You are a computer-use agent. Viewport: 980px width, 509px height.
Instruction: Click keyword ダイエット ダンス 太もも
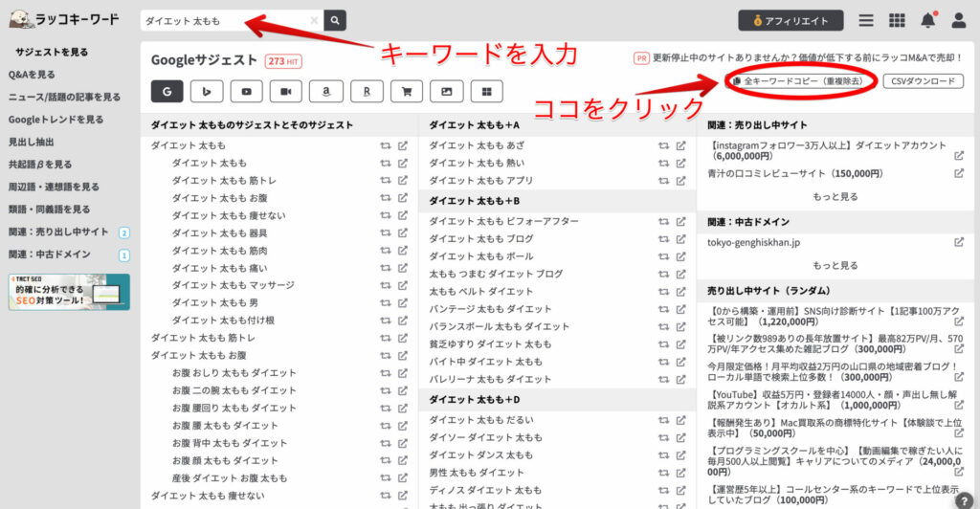[480, 455]
